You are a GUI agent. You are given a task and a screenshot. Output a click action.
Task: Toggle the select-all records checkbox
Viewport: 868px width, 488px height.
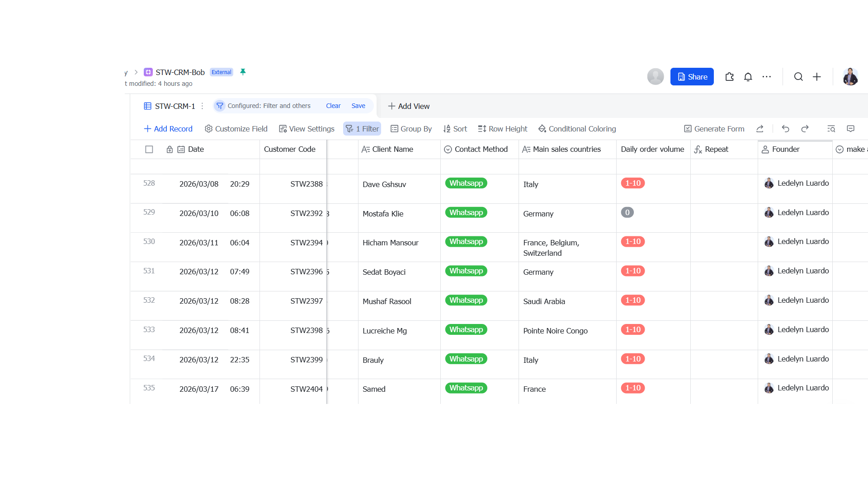[x=149, y=149]
